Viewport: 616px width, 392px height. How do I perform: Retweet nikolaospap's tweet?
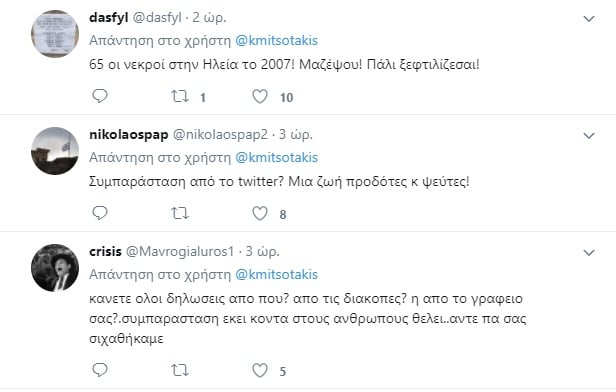[180, 213]
